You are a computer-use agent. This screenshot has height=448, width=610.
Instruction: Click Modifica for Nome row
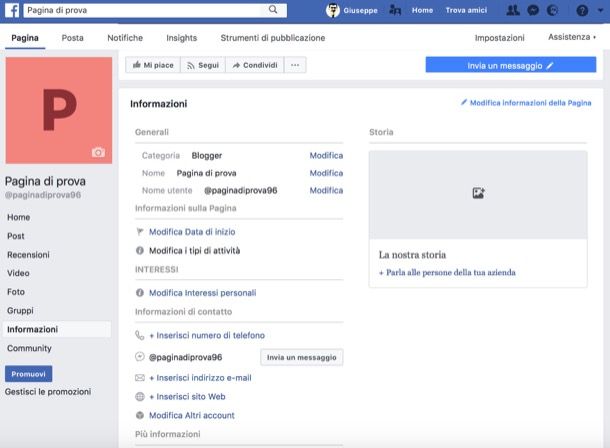326,173
